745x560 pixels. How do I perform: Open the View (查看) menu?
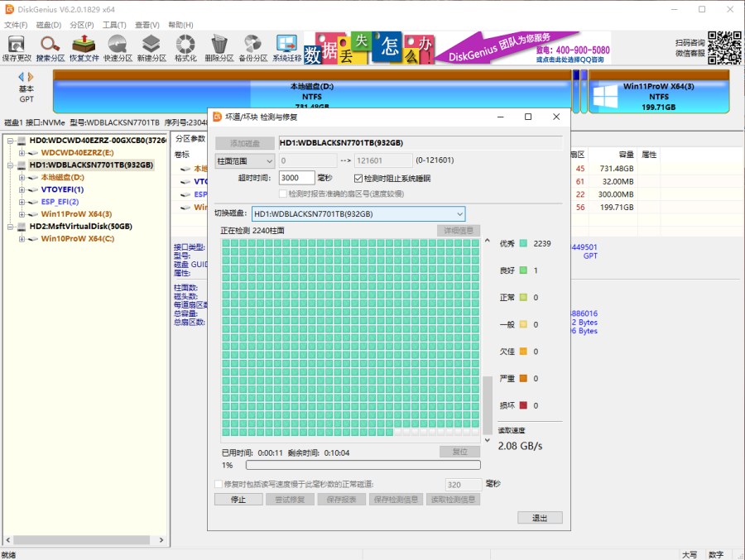[147, 25]
